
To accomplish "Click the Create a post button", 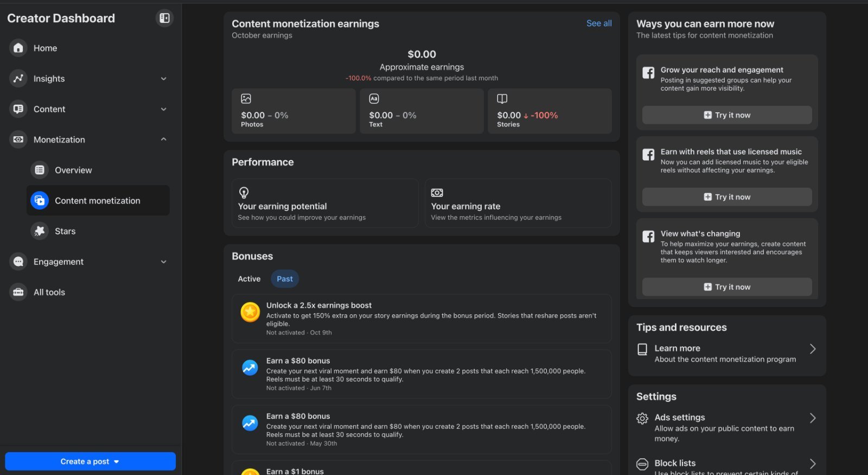I will coord(90,461).
